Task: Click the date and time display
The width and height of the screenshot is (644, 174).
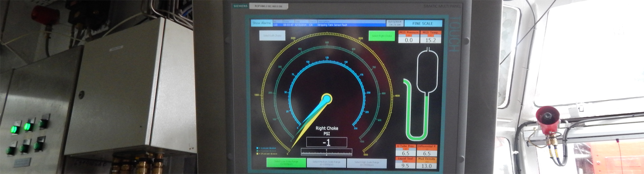Action: pos(394,23)
